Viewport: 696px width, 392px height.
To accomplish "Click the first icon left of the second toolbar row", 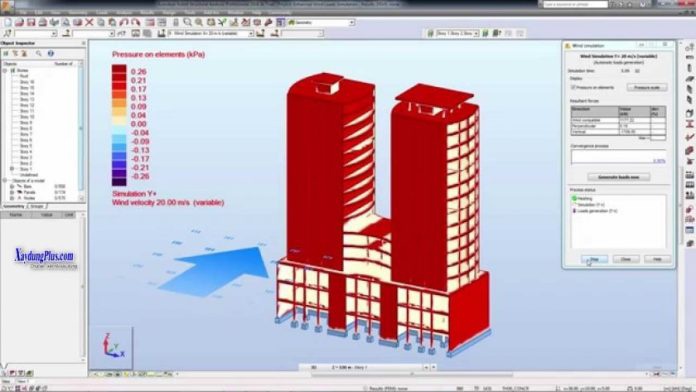I will coord(8,33).
